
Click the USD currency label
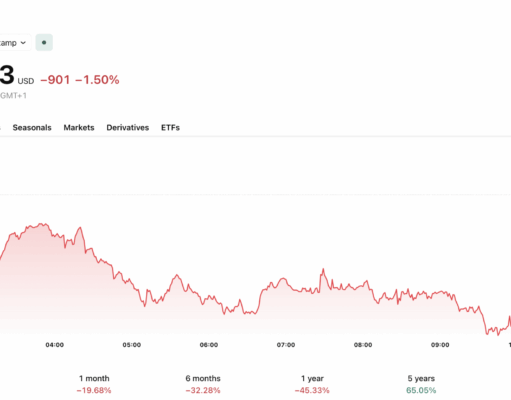pos(26,81)
